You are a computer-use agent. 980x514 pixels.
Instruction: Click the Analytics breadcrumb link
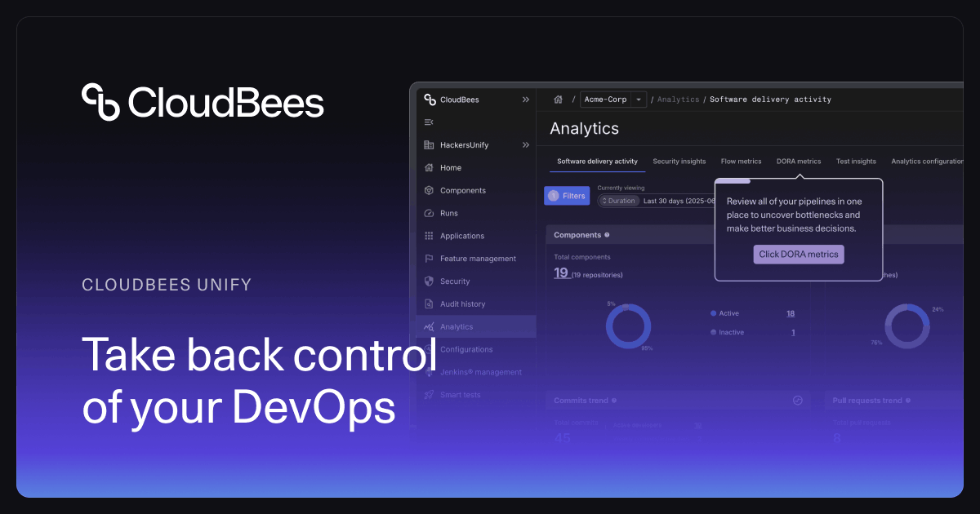pos(678,100)
